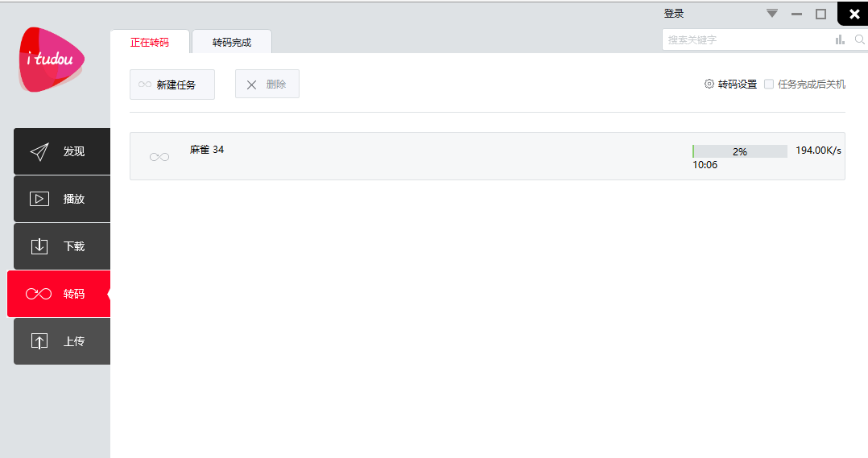Click the iTudou logo
The height and width of the screenshot is (458, 868).
pyautogui.click(x=52, y=60)
